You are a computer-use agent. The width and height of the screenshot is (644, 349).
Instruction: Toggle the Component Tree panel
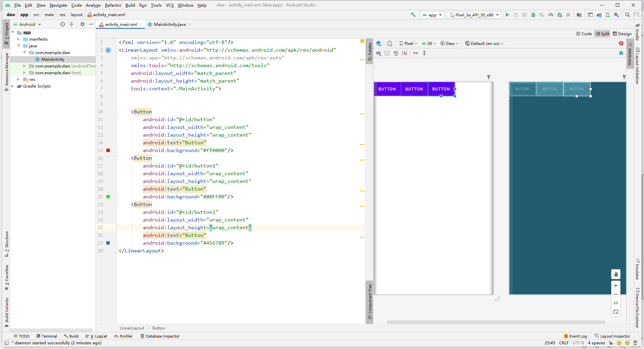[370, 302]
